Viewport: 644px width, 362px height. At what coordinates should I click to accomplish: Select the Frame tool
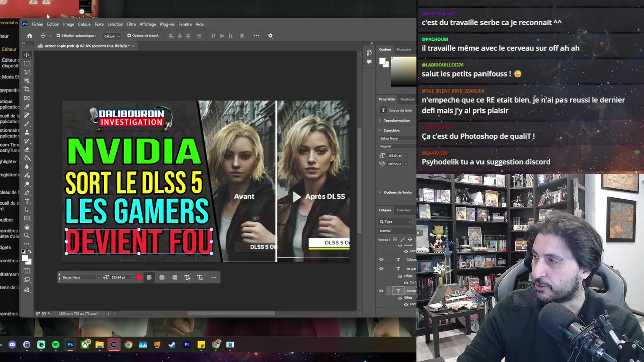(x=27, y=98)
